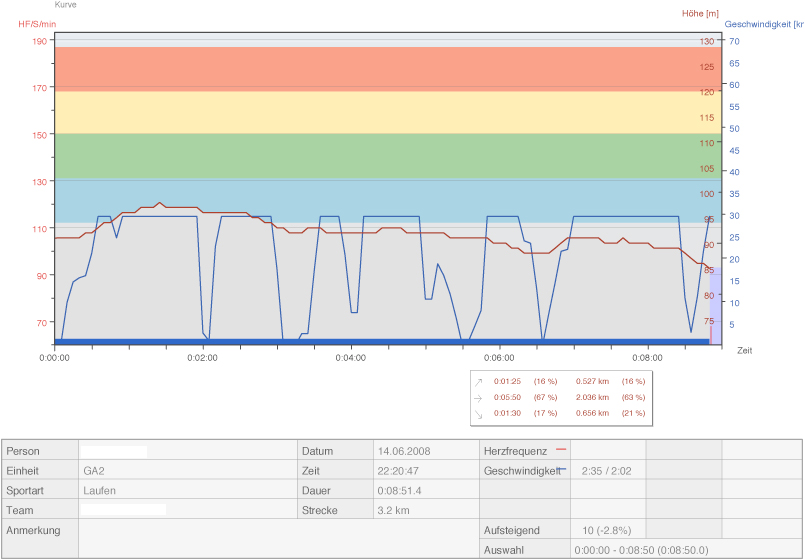Click the blue bar along the time axis

pyautogui.click(x=380, y=342)
